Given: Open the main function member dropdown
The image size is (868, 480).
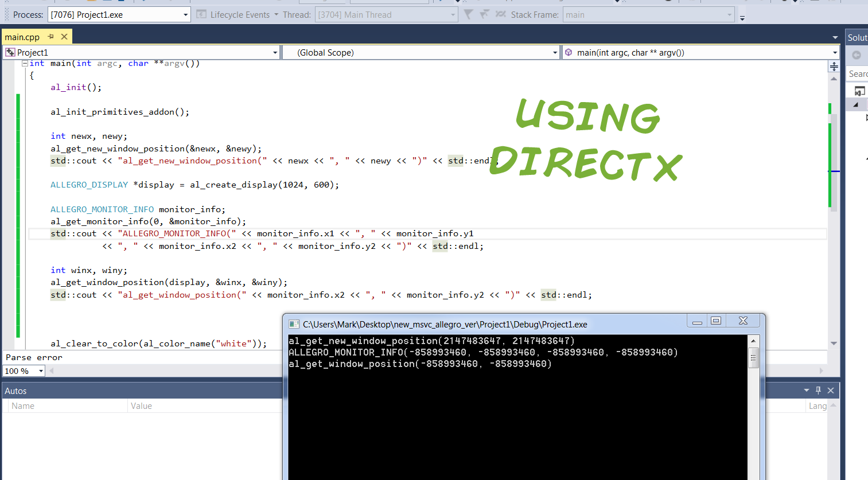Looking at the screenshot, I should 835,53.
